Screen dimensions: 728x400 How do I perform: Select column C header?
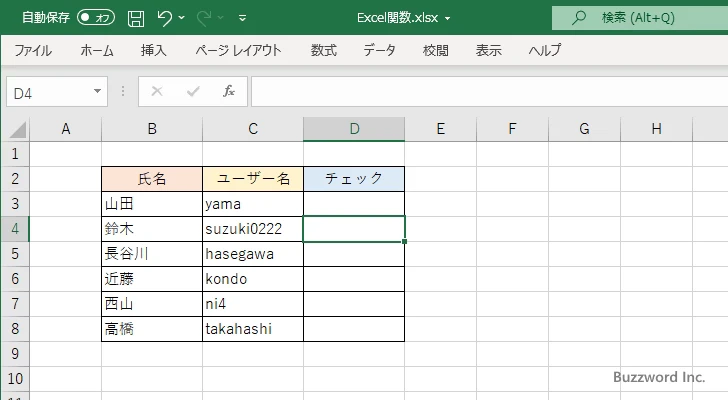tap(253, 129)
